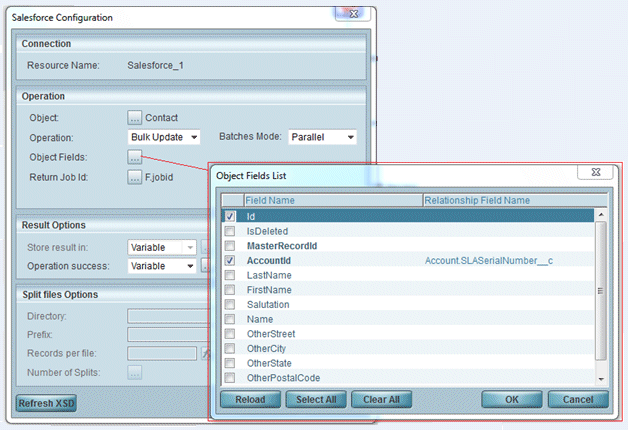This screenshot has width=628, height=430.
Task: Open the Object browse button beside Contact
Action: point(135,118)
